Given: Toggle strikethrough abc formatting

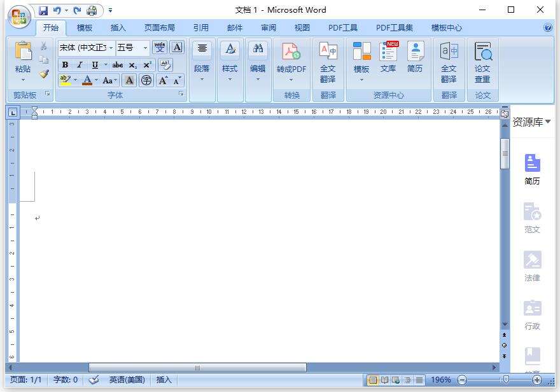Looking at the screenshot, I should pos(118,65).
